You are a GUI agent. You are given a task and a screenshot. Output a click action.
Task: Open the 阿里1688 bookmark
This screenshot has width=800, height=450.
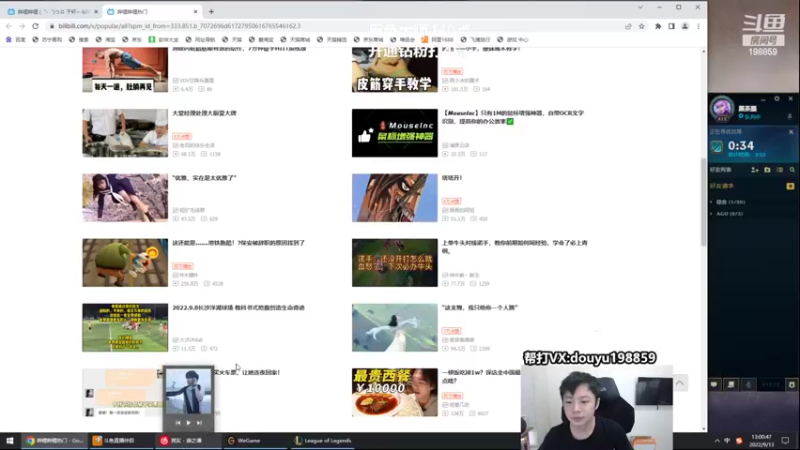(437, 39)
